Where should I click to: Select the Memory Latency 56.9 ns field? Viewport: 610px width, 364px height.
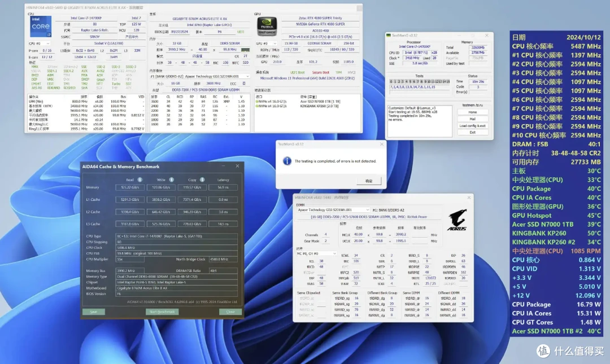pos(223,187)
